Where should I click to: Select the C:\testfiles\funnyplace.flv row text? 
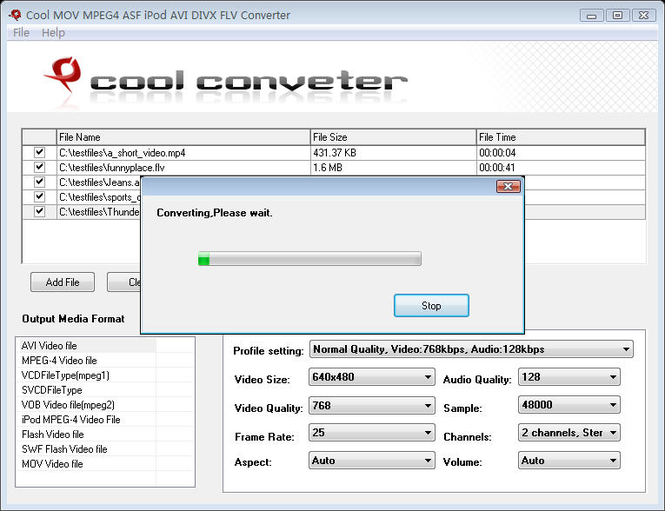click(x=112, y=168)
